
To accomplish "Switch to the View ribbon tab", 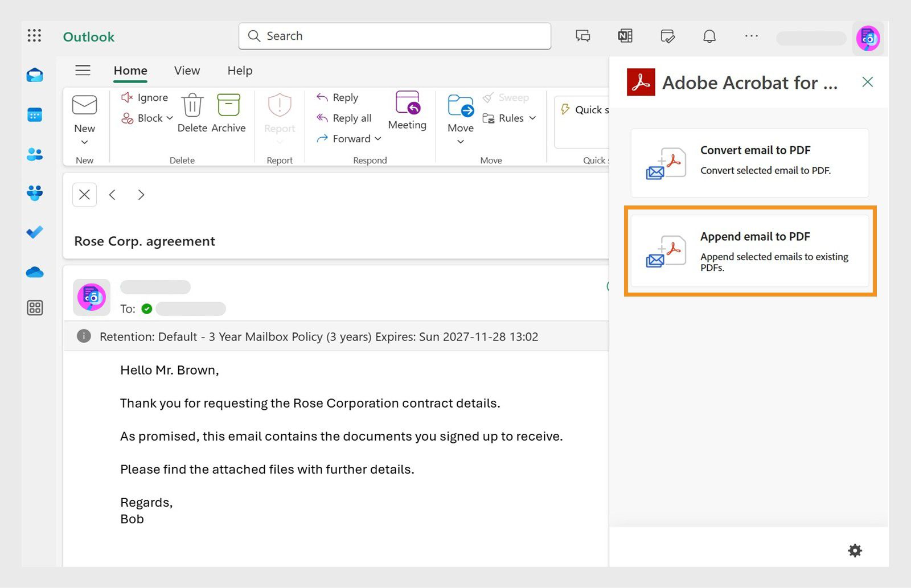I will click(x=186, y=71).
